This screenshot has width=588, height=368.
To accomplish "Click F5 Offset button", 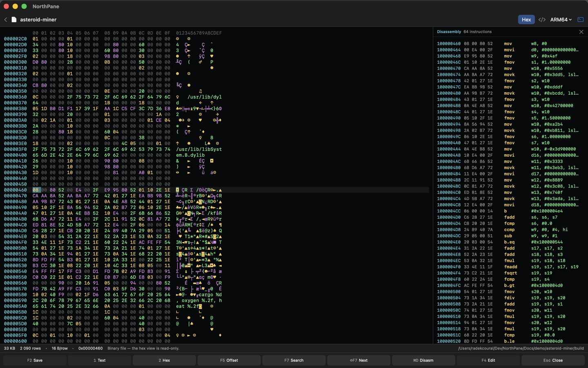I will [229, 360].
